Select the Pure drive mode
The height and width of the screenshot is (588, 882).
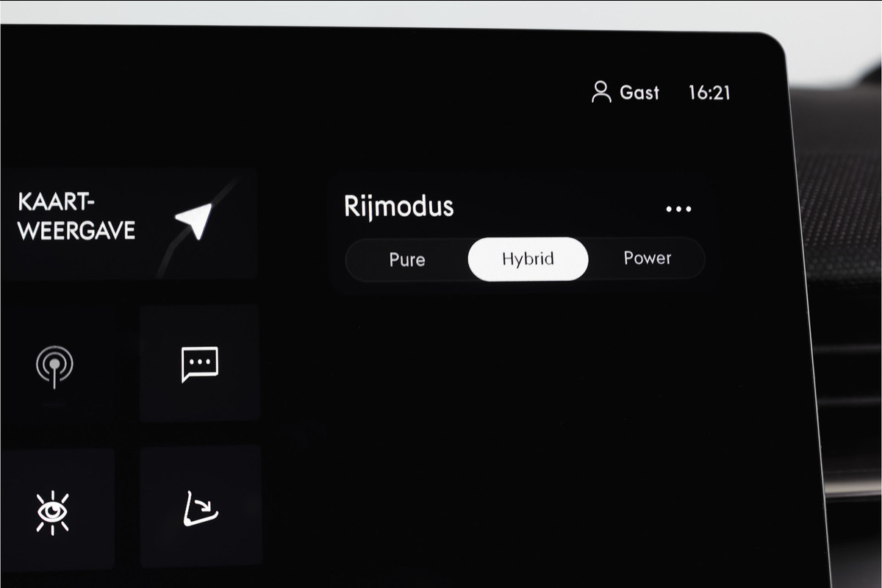coord(407,259)
